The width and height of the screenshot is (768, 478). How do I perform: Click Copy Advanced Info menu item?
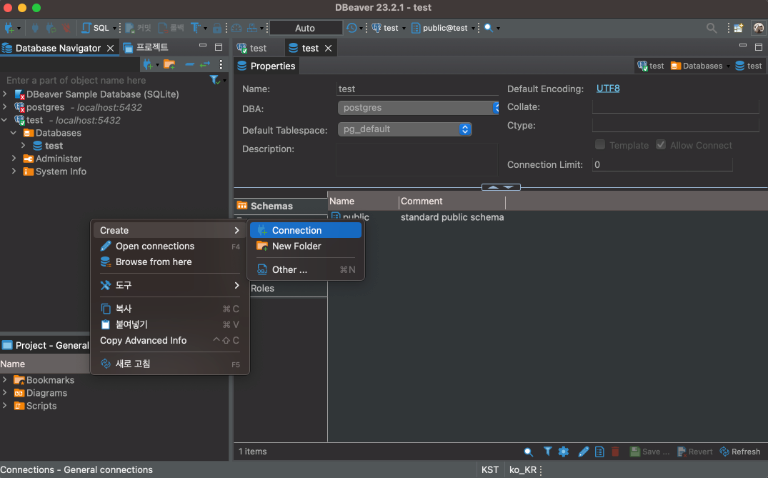pos(170,340)
